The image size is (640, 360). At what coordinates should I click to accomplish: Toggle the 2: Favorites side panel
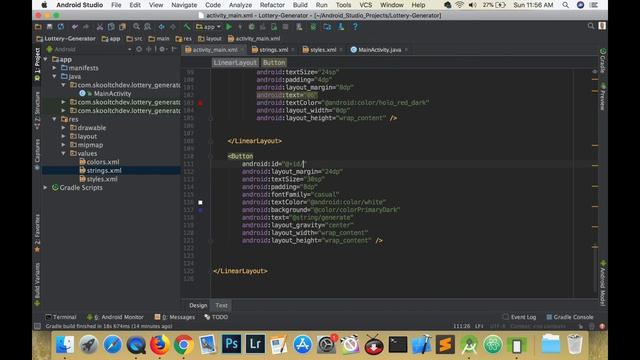click(37, 233)
